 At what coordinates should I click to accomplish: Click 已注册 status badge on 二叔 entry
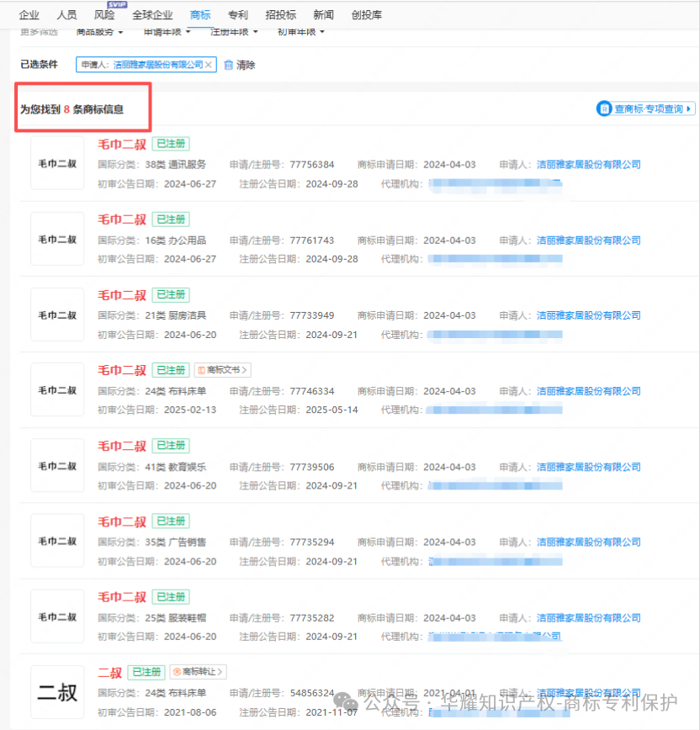[x=146, y=672]
